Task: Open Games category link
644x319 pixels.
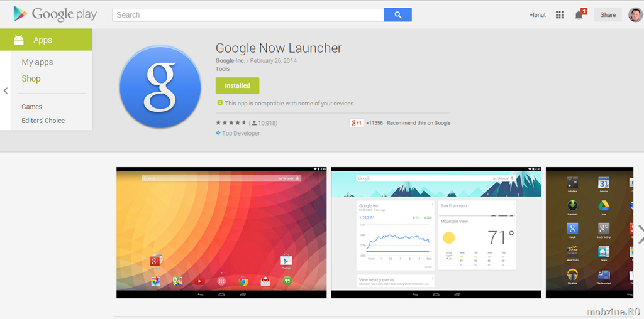Action: [x=31, y=107]
